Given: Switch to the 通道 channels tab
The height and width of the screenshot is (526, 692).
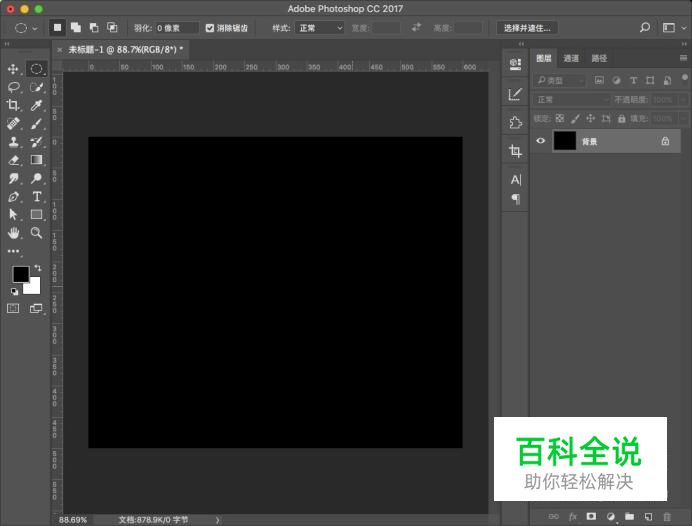Looking at the screenshot, I should (571, 58).
